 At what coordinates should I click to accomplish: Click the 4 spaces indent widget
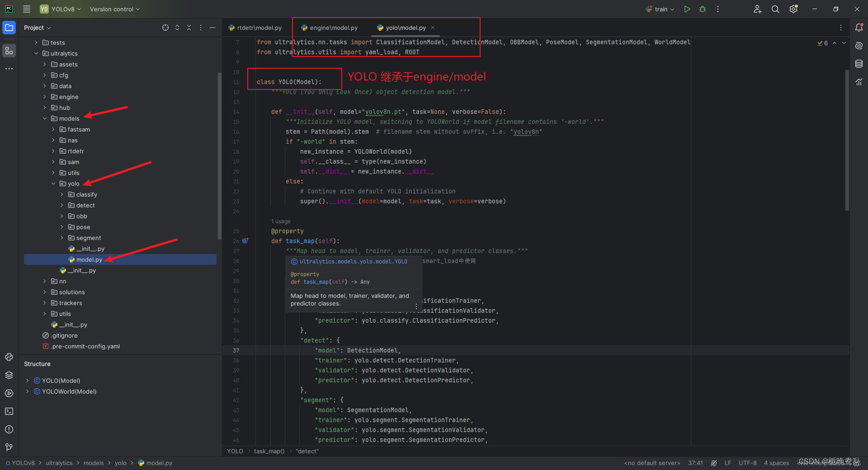pos(776,463)
